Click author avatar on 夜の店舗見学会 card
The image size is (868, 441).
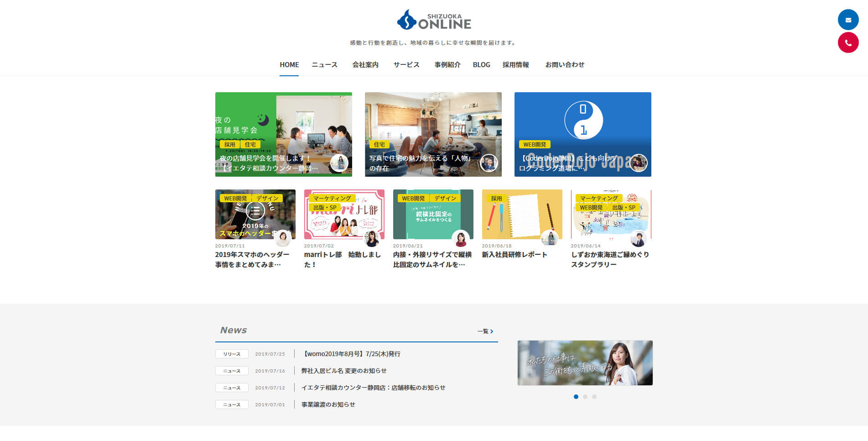point(339,163)
